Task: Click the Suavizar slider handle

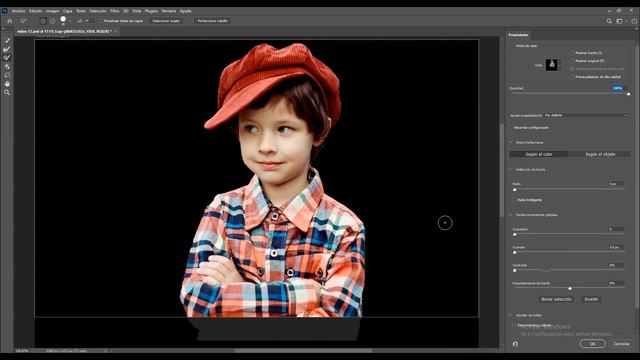Action: click(x=515, y=235)
